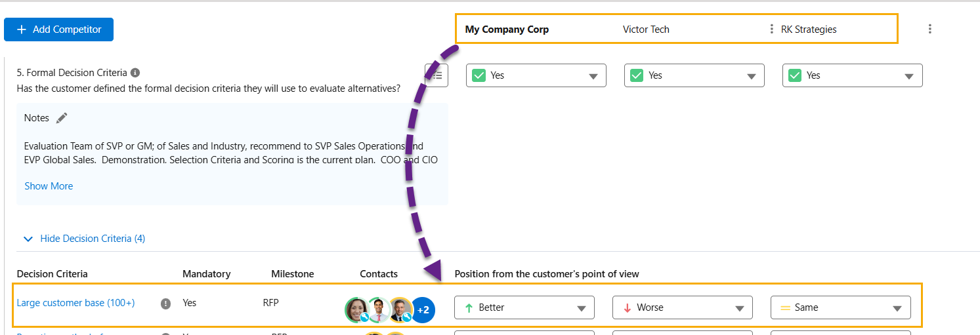Edit Notes using the pencil icon
This screenshot has width=980, height=335.
62,118
